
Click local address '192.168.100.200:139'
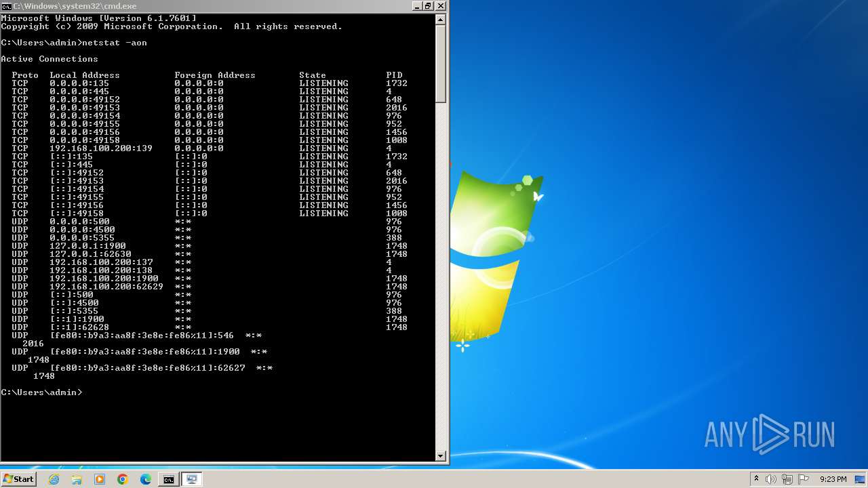point(101,148)
